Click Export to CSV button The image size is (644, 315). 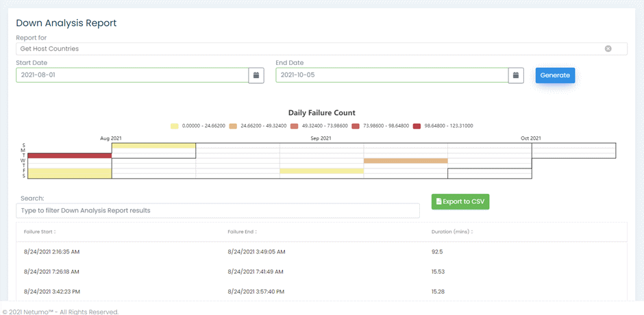(x=460, y=201)
